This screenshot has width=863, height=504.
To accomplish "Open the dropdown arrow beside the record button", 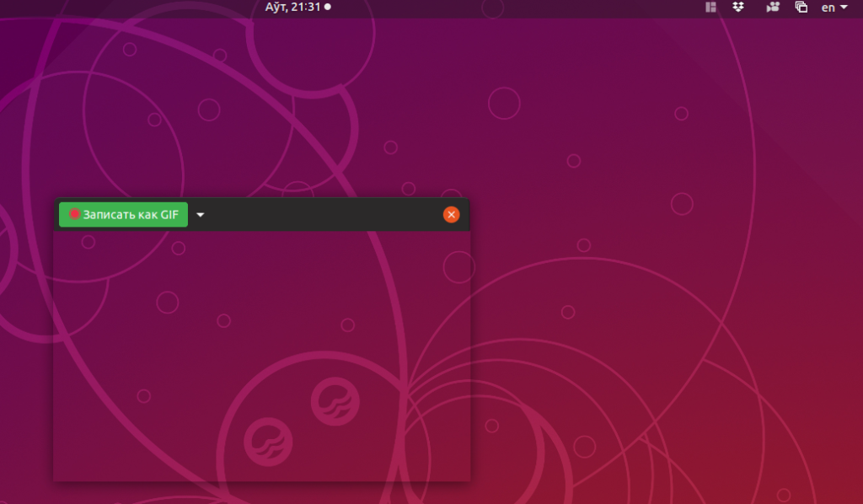I will [x=201, y=215].
